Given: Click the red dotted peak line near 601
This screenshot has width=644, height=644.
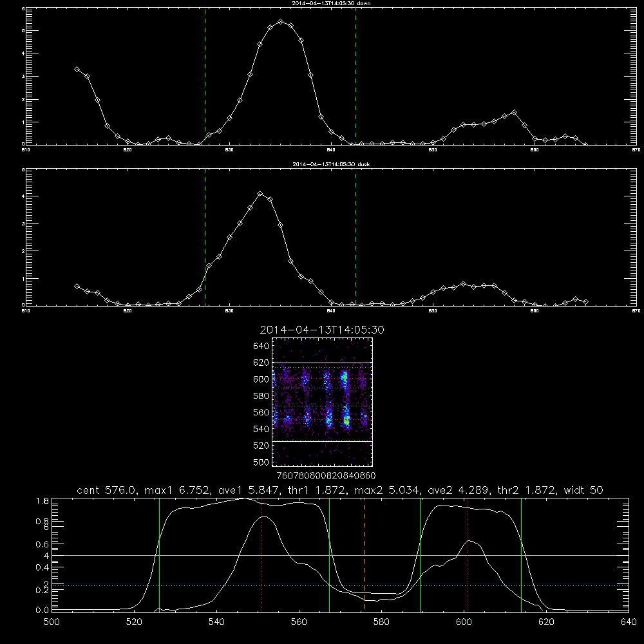Looking at the screenshot, I should (468, 554).
